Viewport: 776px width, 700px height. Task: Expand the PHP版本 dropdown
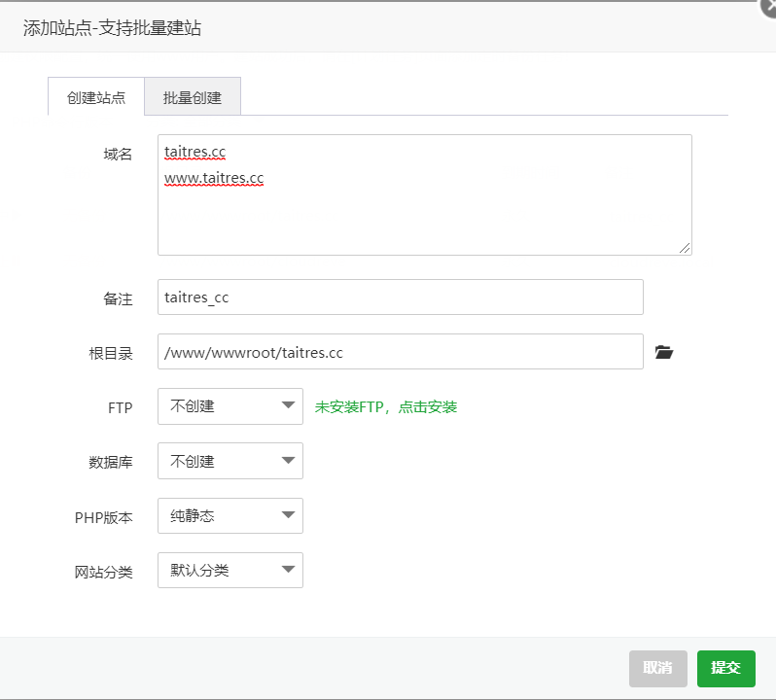tap(230, 515)
